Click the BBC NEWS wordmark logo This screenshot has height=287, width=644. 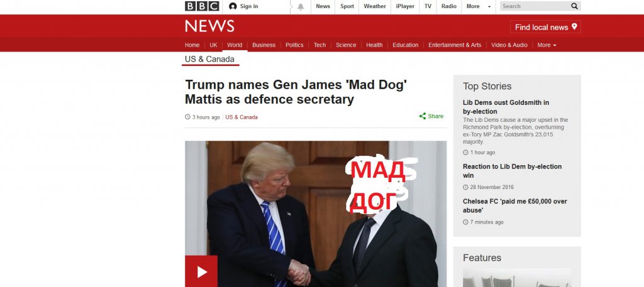click(209, 26)
